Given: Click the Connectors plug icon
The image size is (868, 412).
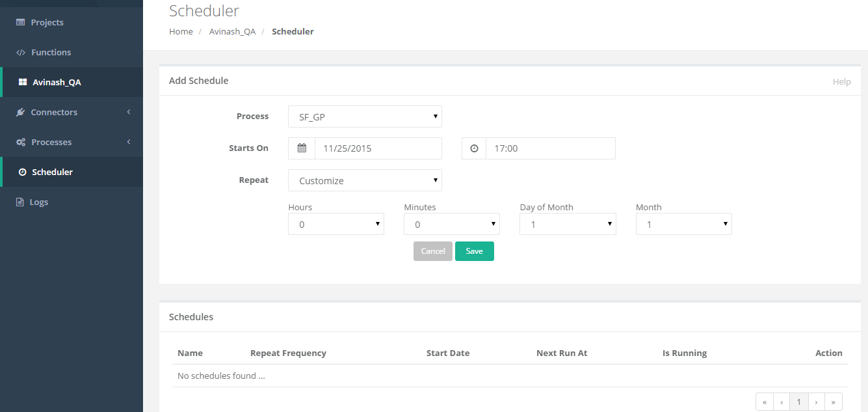Looking at the screenshot, I should 21,112.
